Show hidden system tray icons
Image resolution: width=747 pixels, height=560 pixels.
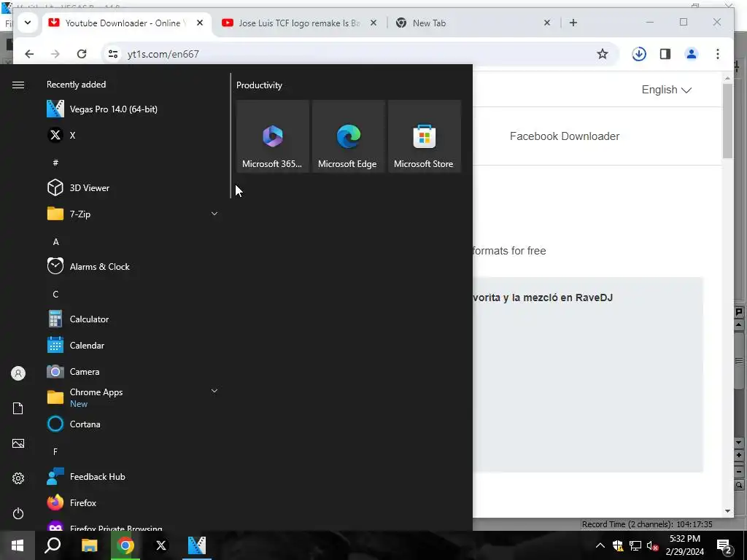[x=600, y=545]
